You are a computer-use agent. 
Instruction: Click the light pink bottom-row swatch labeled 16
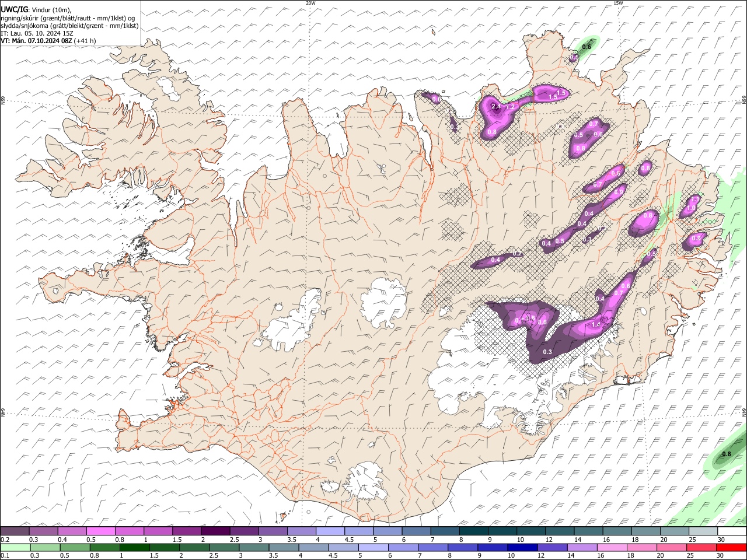click(612, 547)
